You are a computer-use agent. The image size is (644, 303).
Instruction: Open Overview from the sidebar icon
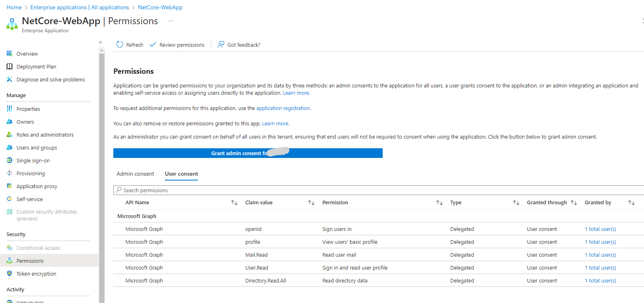point(10,54)
